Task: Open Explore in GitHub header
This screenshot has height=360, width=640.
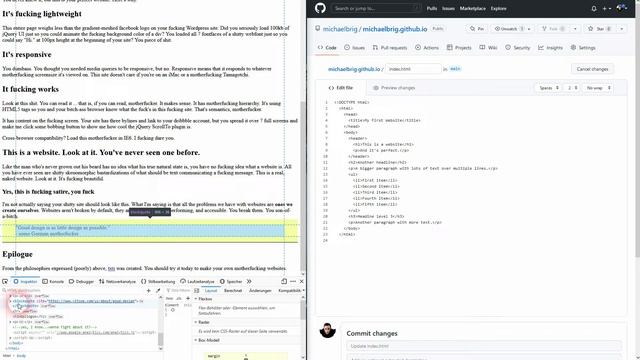Action: 498,9
